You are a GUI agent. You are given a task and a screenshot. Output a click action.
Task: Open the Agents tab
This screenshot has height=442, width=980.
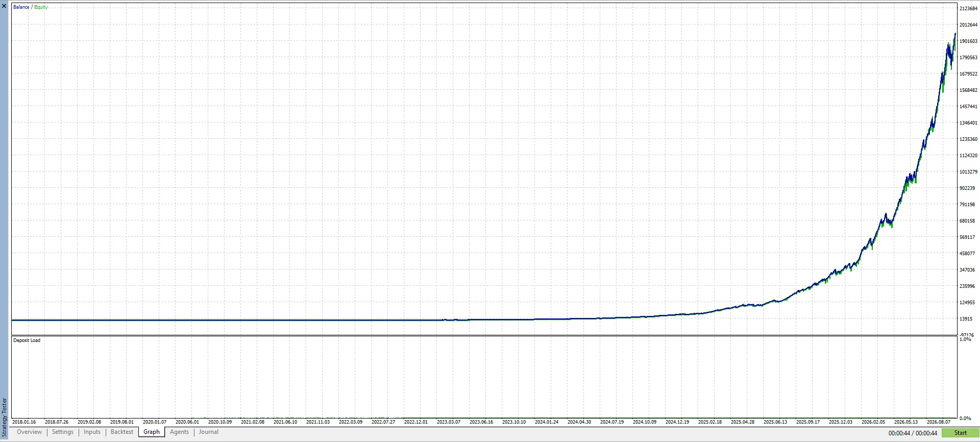pos(179,432)
